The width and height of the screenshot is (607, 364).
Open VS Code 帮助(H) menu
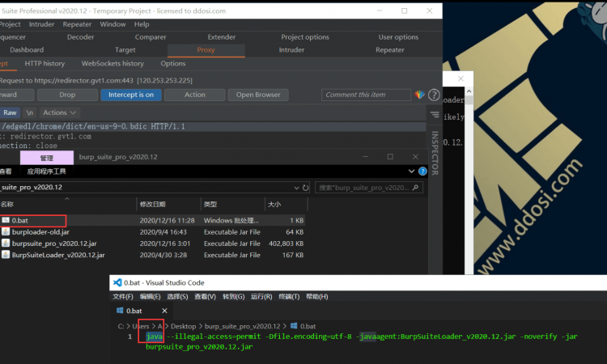(x=317, y=297)
